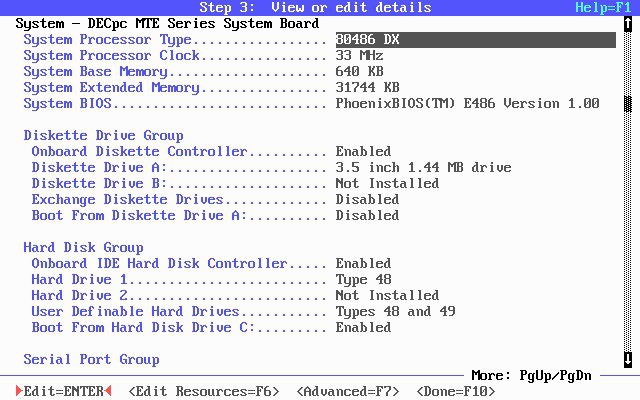The image size is (640, 400).
Task: Click the Done=F10 button
Action: 456,391
